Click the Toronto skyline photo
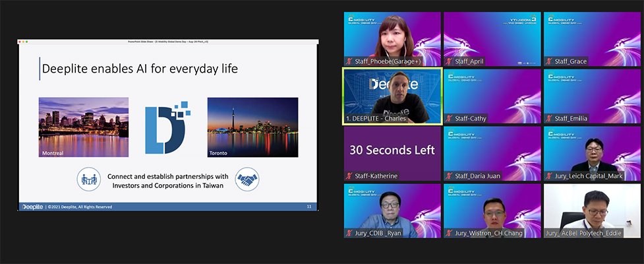644x264 pixels. [253, 127]
